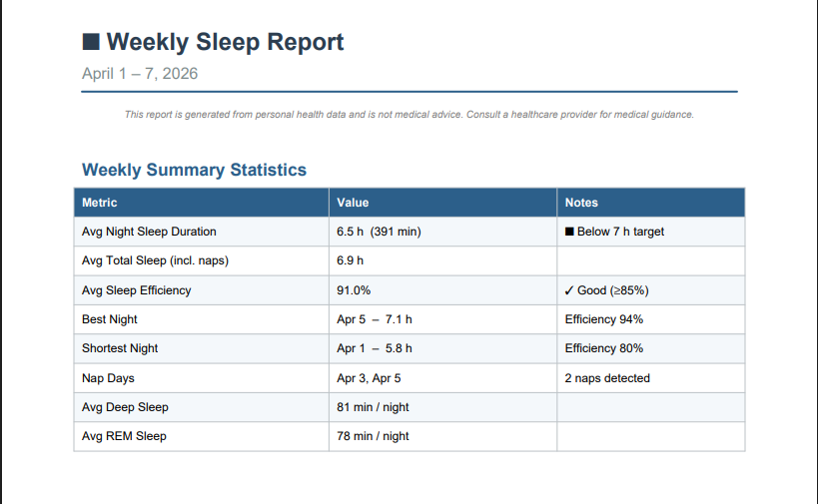Click the square icon before Below 7 h target
The width and height of the screenshot is (818, 504).
click(x=569, y=232)
